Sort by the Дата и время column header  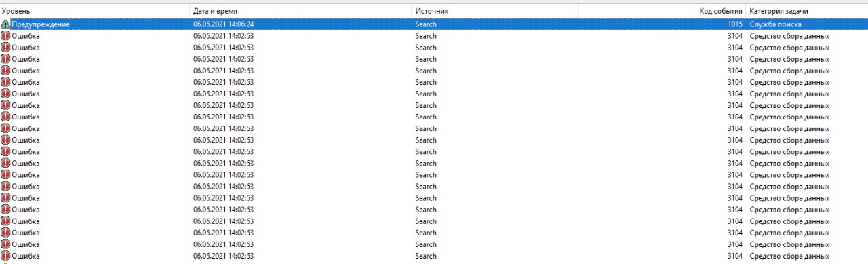(x=300, y=11)
